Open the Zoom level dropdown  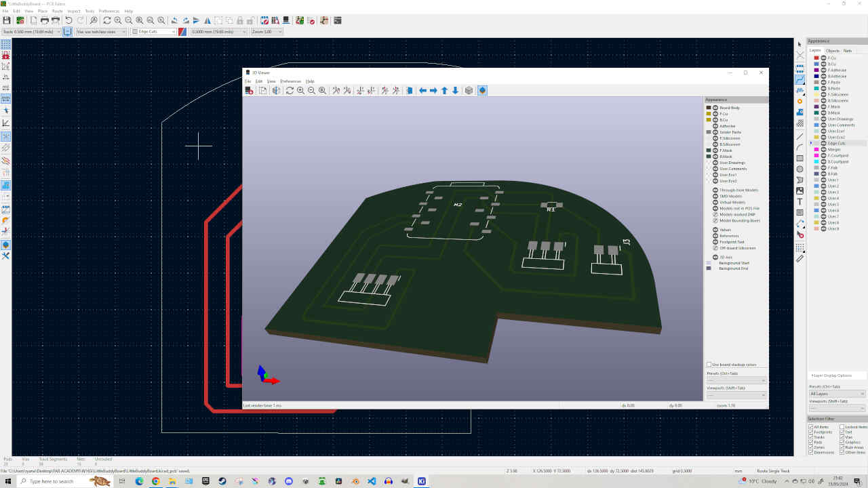(x=267, y=31)
